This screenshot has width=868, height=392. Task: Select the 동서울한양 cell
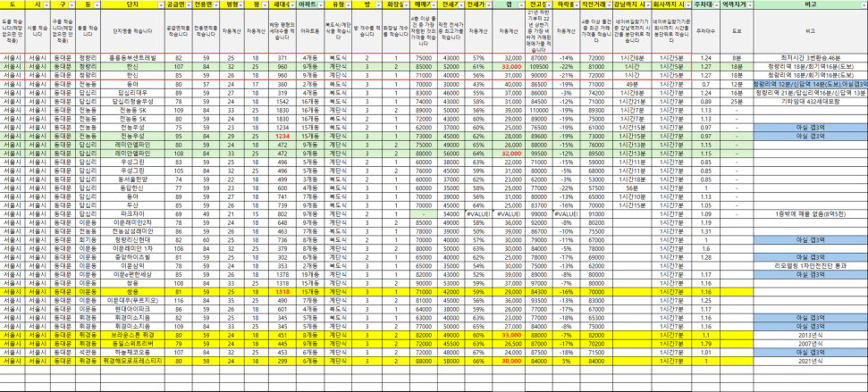point(133,180)
